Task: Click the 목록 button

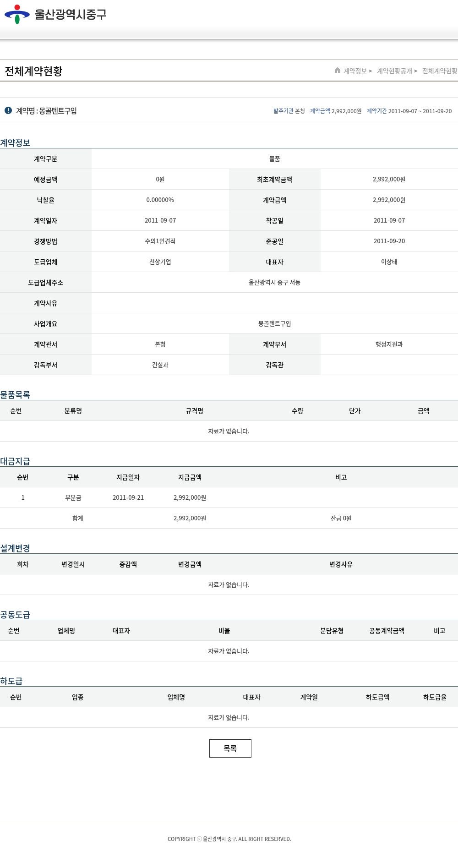Action: coord(230,748)
